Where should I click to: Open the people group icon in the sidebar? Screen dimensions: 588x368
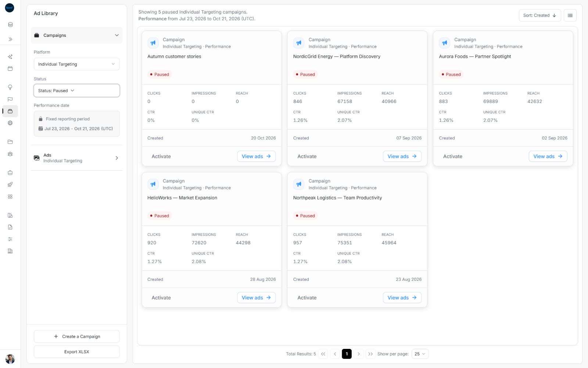pos(10,154)
